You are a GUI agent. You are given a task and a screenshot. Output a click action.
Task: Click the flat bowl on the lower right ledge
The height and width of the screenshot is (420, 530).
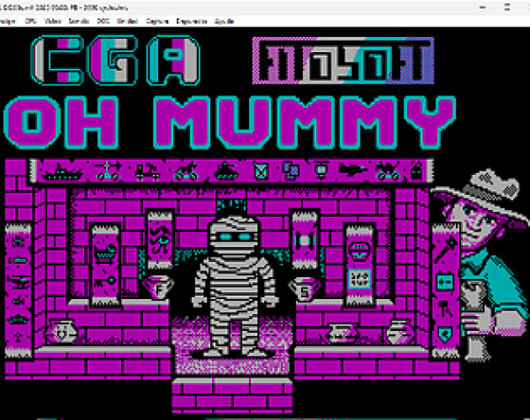click(x=341, y=333)
